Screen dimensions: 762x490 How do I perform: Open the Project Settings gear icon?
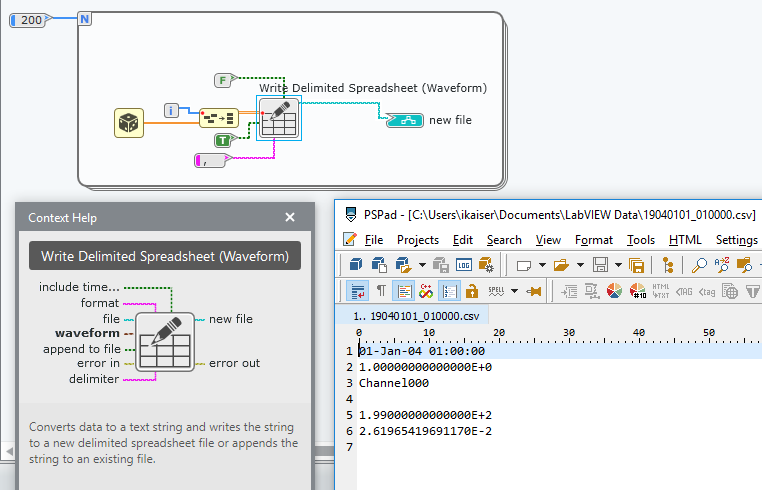[x=486, y=265]
